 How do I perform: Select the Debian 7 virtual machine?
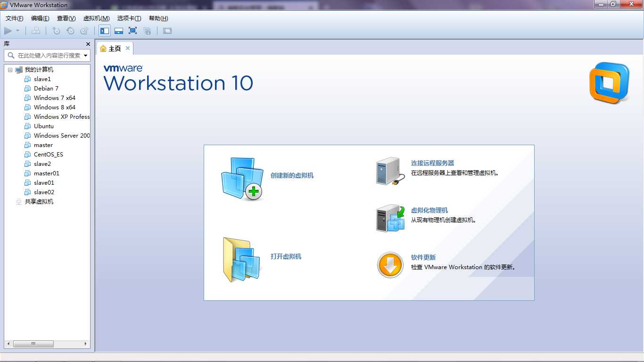click(46, 89)
